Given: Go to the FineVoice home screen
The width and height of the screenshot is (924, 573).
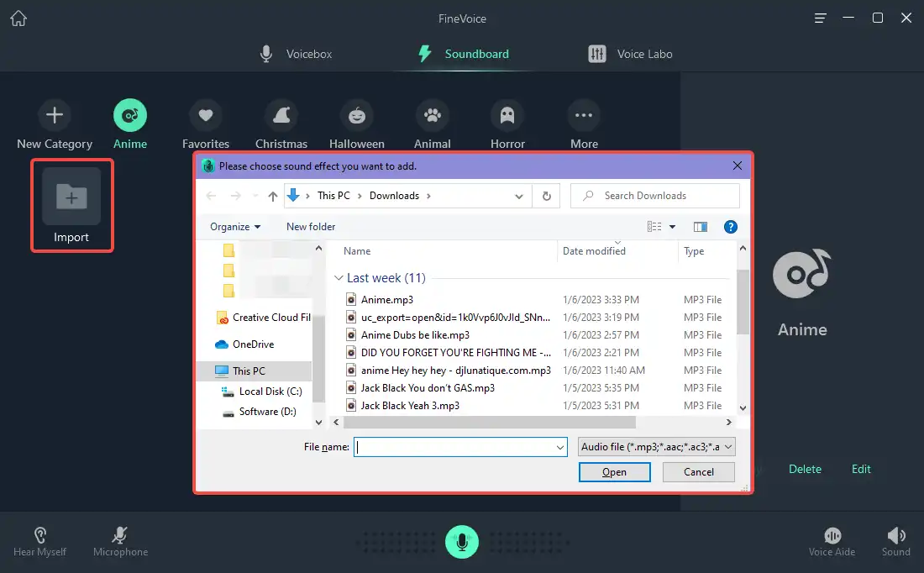Looking at the screenshot, I should pos(18,18).
